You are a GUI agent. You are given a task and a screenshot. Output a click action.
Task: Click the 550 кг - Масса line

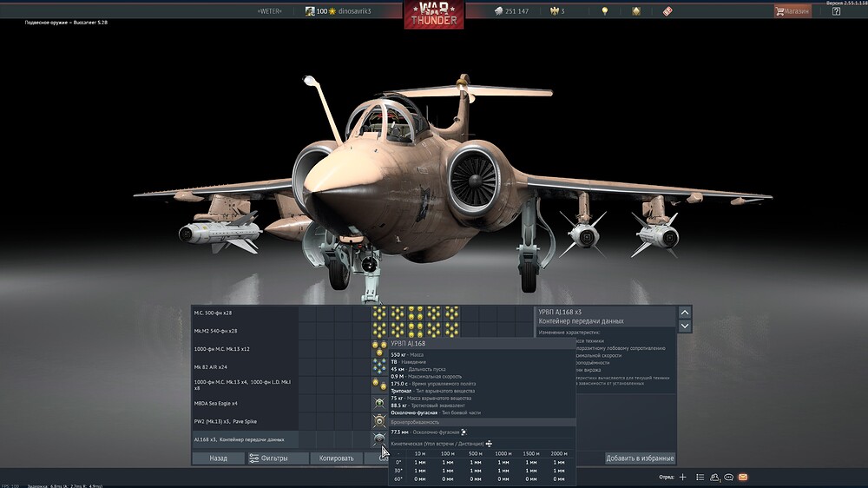tap(407, 354)
